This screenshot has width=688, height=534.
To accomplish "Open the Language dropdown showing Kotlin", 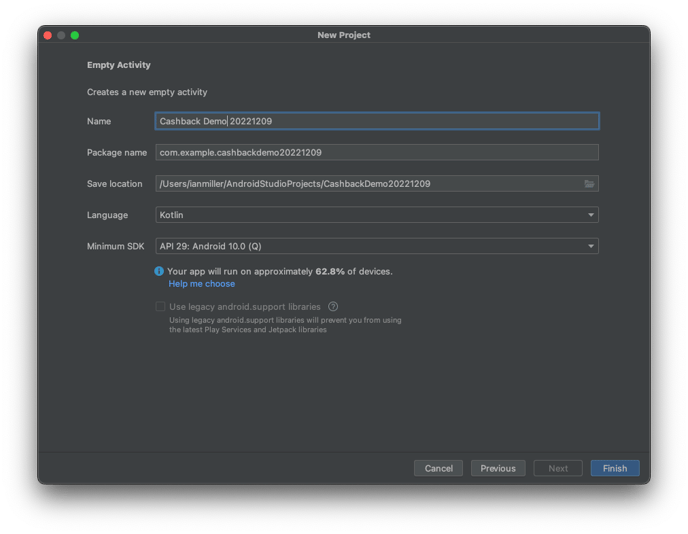I will (377, 215).
